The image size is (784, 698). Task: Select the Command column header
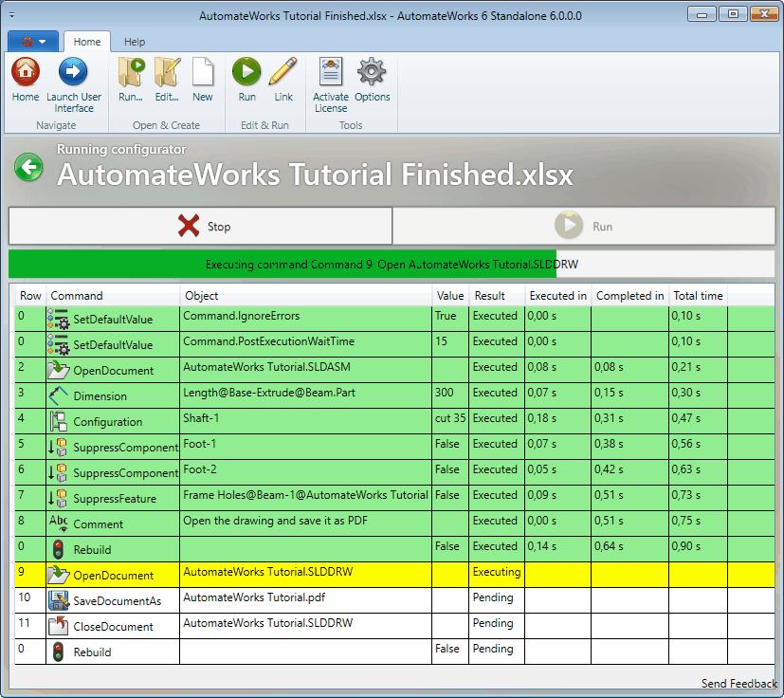pos(113,296)
